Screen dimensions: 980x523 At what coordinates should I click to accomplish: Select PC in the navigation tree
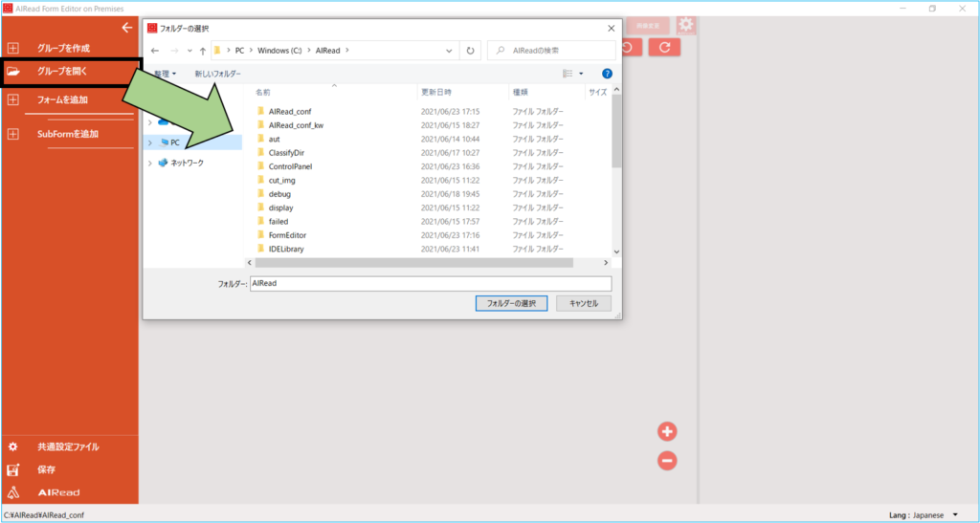pyautogui.click(x=175, y=142)
